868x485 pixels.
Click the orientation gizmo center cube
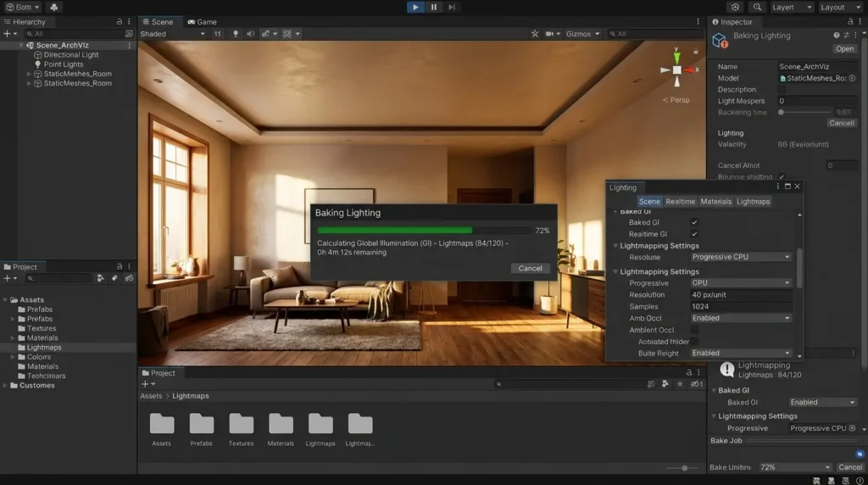[676, 70]
